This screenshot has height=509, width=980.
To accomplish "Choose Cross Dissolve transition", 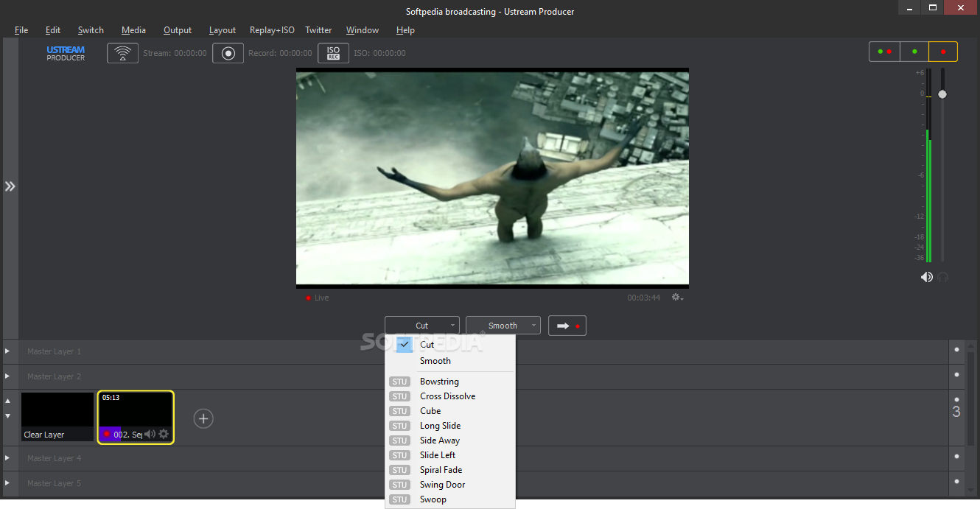I will click(450, 396).
